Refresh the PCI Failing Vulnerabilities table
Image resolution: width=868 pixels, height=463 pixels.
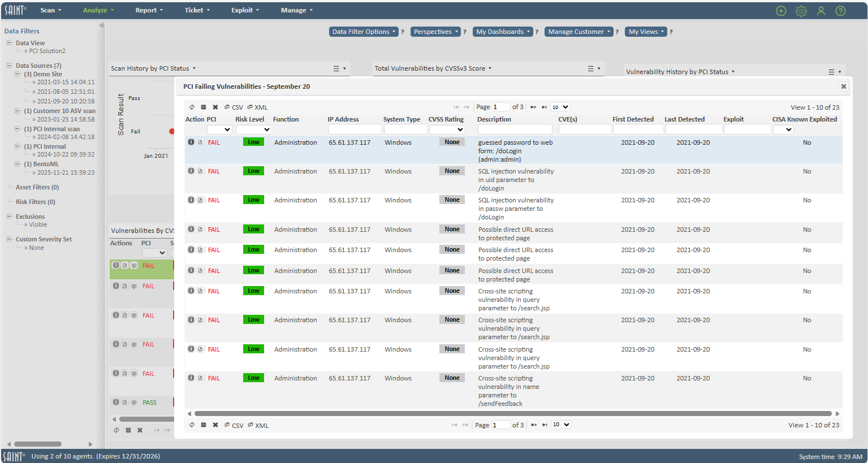click(x=192, y=107)
